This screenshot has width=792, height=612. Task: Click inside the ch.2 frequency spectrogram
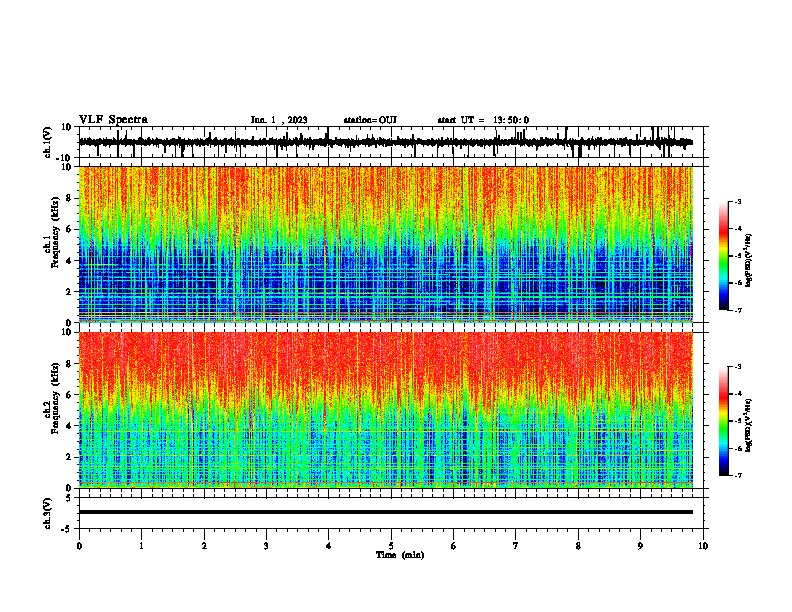click(x=385, y=410)
